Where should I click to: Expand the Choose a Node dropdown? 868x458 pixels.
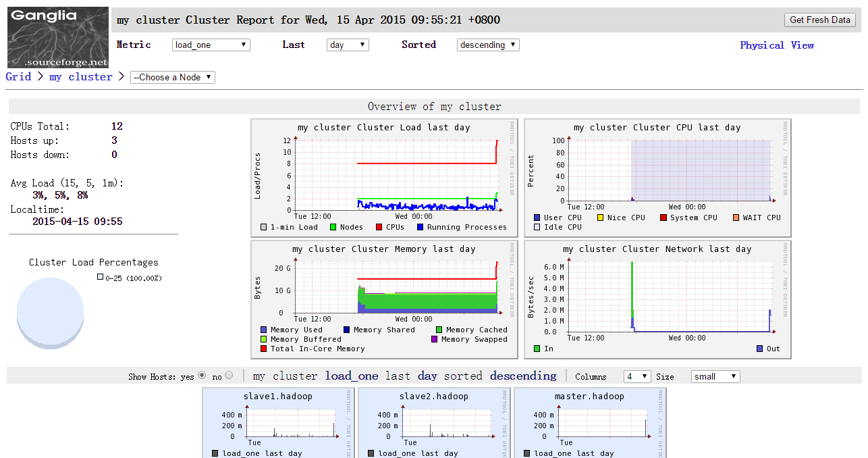click(x=173, y=77)
